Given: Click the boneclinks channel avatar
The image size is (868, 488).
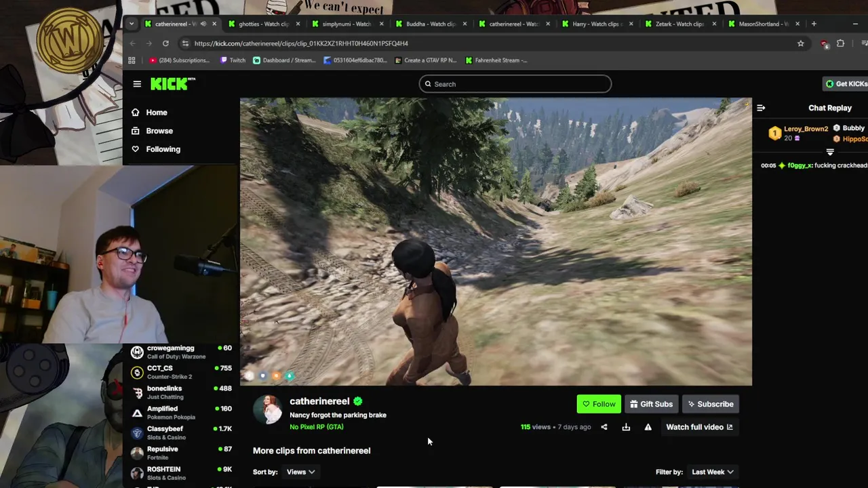Looking at the screenshot, I should [137, 393].
